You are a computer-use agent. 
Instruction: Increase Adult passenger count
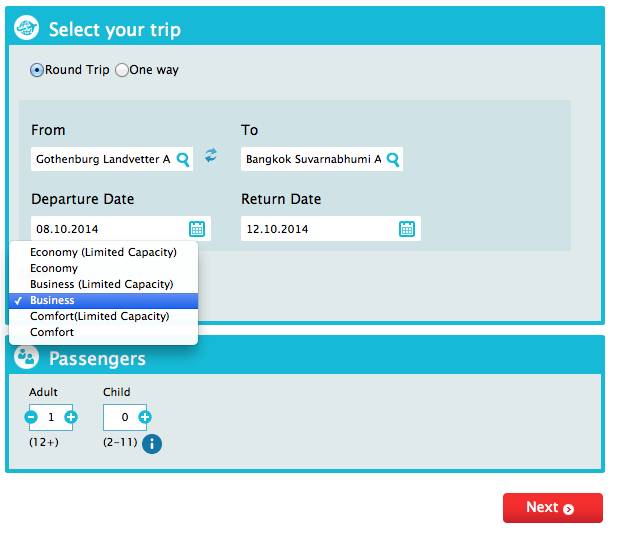pos(71,417)
